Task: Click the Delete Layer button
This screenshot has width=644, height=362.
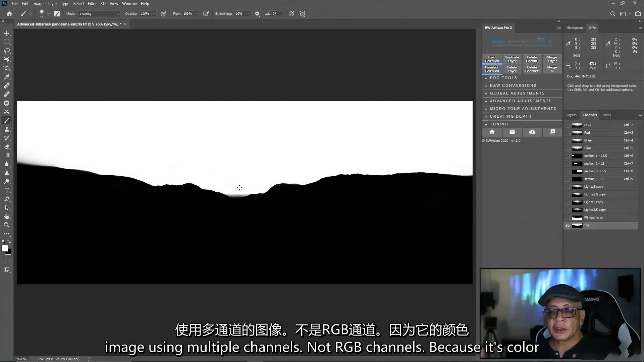Action: point(512,69)
